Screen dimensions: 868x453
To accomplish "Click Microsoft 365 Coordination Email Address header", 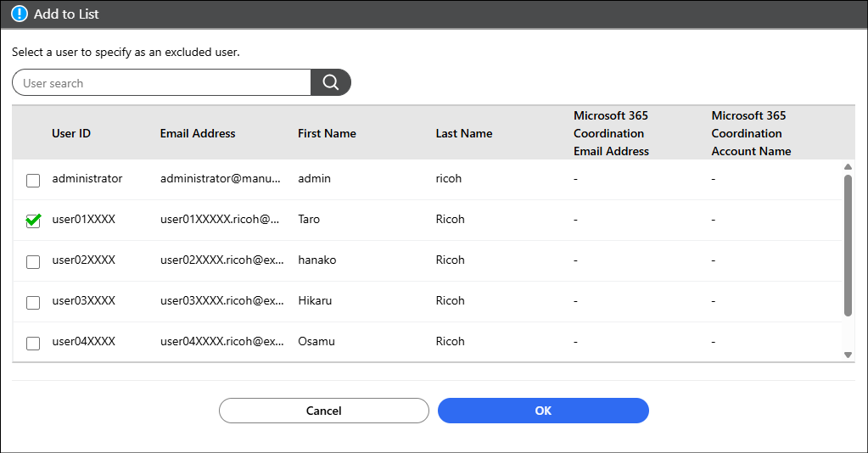I will click(x=611, y=133).
